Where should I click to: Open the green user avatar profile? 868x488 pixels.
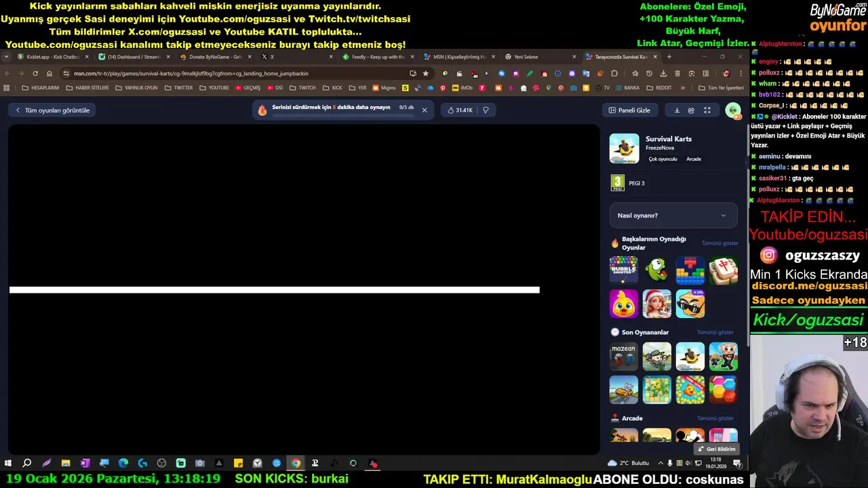point(732,110)
